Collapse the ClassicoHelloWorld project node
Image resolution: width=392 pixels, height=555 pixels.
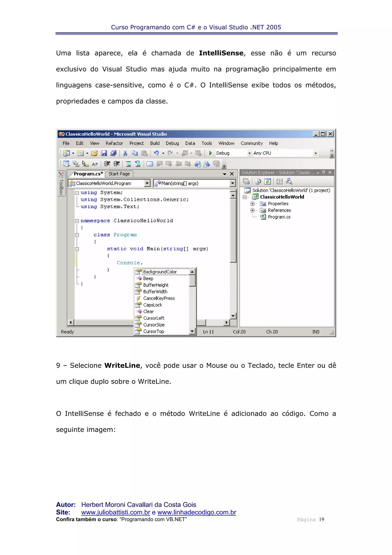click(244, 197)
